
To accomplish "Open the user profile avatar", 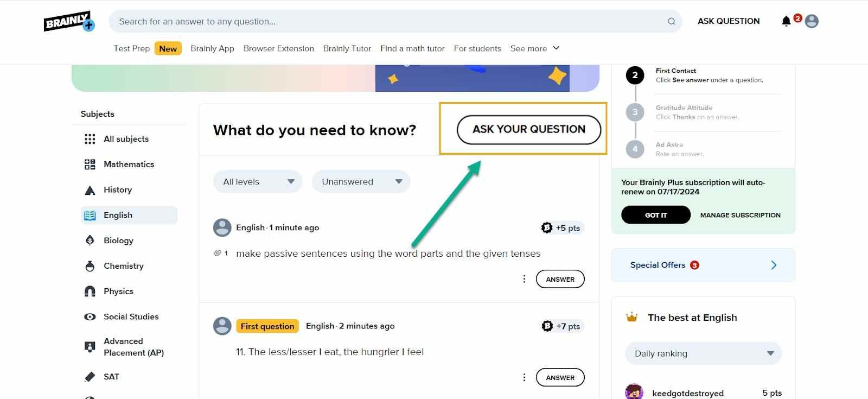I will click(x=812, y=21).
